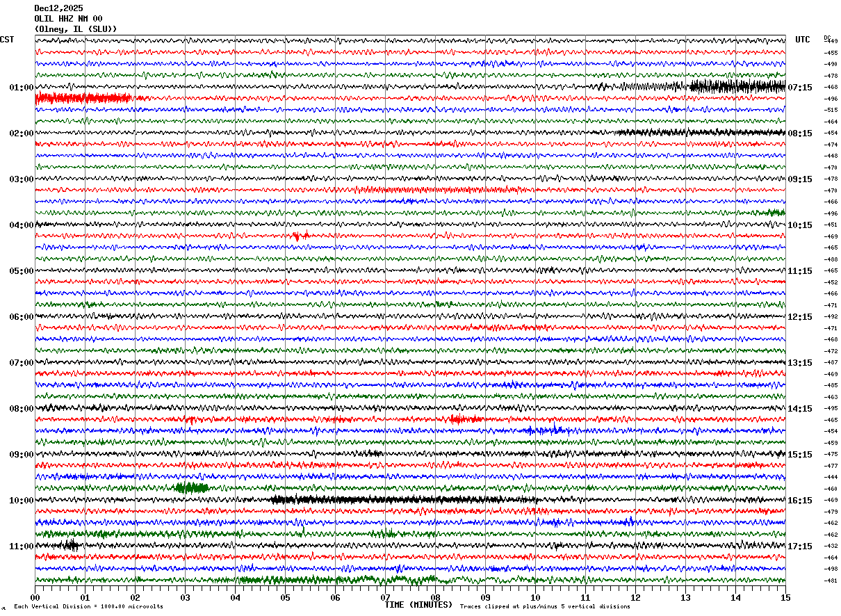Select the 05:00 CST row label
Viewport: 841px width, 616px height.
21,271
